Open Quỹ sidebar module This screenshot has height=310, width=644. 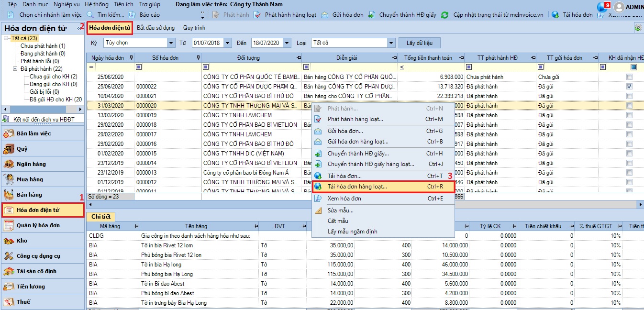pyautogui.click(x=43, y=149)
